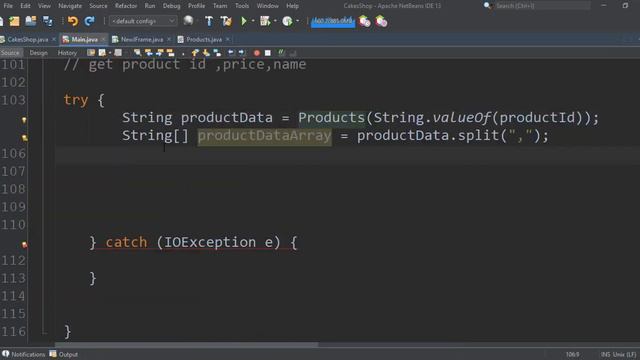Toggle Bookmark on current line

(217, 53)
